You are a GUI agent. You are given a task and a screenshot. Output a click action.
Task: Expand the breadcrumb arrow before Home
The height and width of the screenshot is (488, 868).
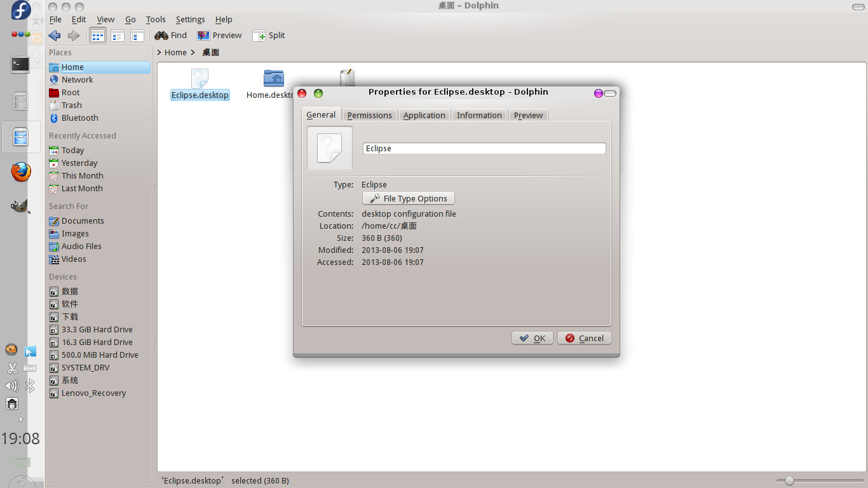point(160,53)
